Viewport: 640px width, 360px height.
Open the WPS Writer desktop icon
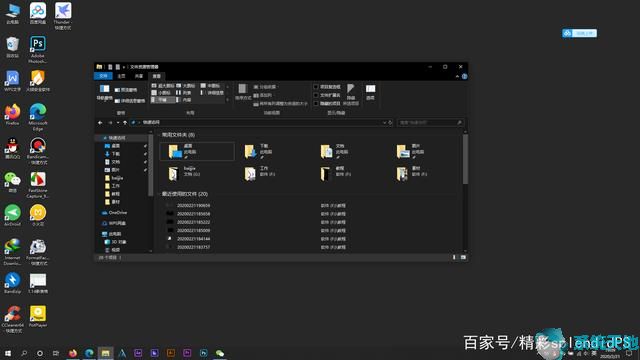(12, 81)
